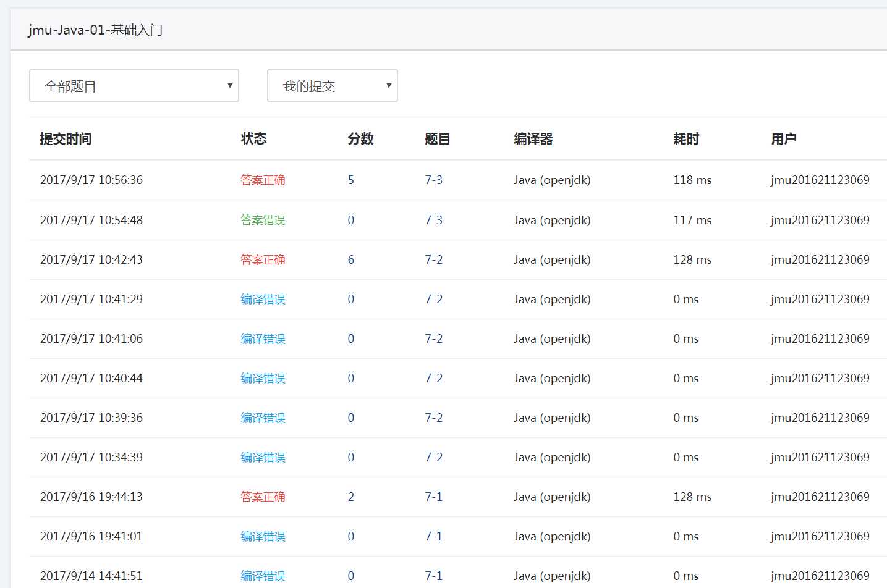Click score 6 in the 10:42:43 row
Screen dimensions: 887x588
(351, 259)
